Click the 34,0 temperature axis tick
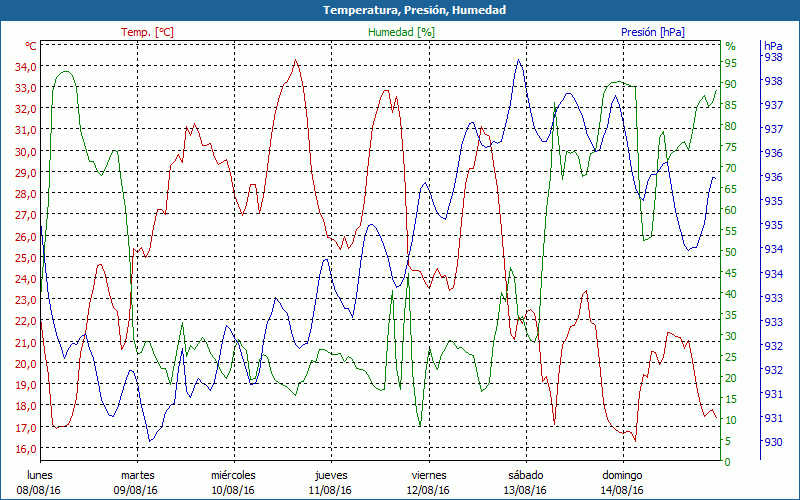This screenshot has width=800, height=500. click(x=25, y=67)
